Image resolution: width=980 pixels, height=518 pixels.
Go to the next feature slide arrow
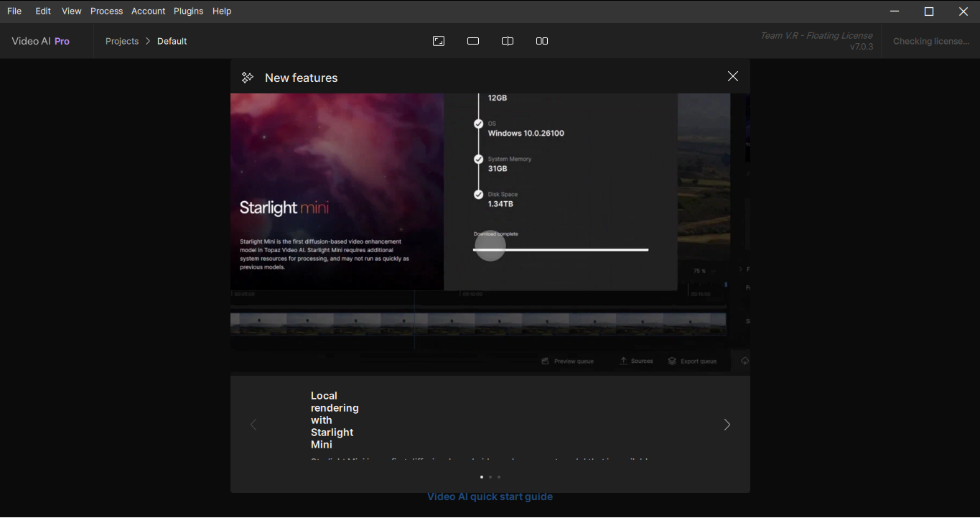pos(727,425)
